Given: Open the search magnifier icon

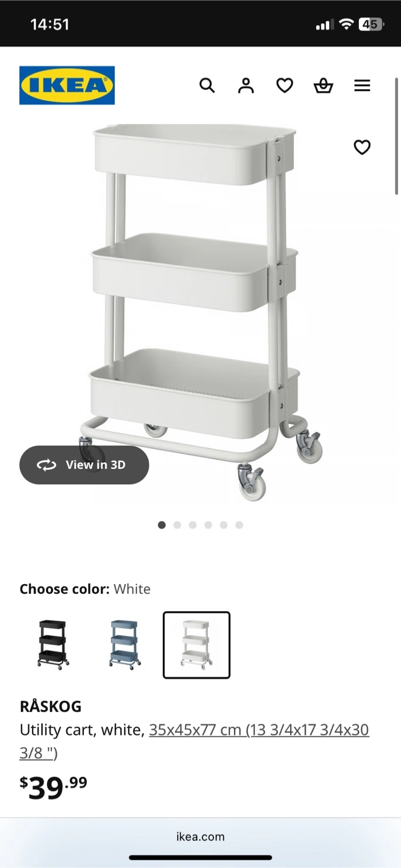Looking at the screenshot, I should click(x=207, y=86).
